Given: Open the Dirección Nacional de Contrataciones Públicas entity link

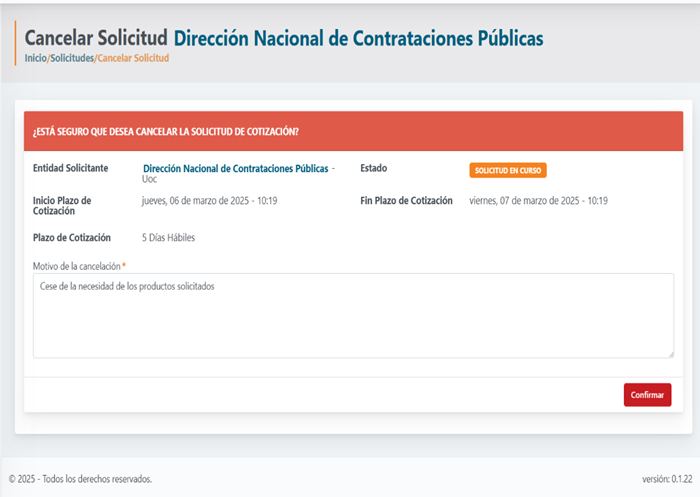Looking at the screenshot, I should tap(235, 168).
